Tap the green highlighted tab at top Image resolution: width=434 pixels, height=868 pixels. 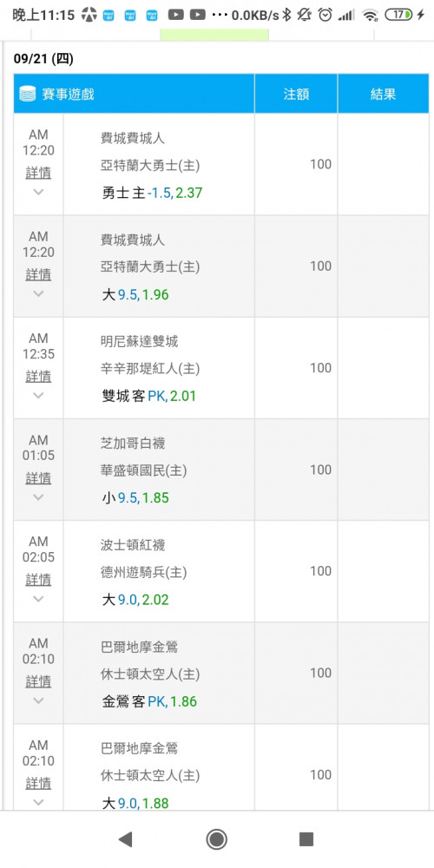pos(214,35)
